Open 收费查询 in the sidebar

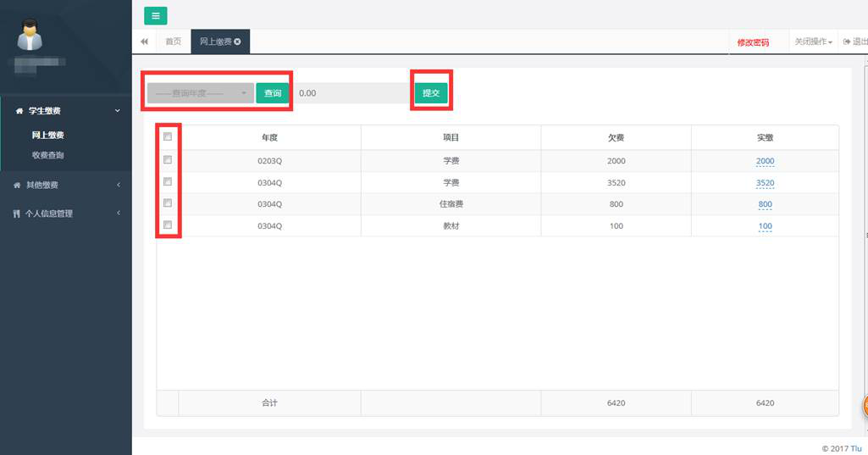tap(47, 155)
